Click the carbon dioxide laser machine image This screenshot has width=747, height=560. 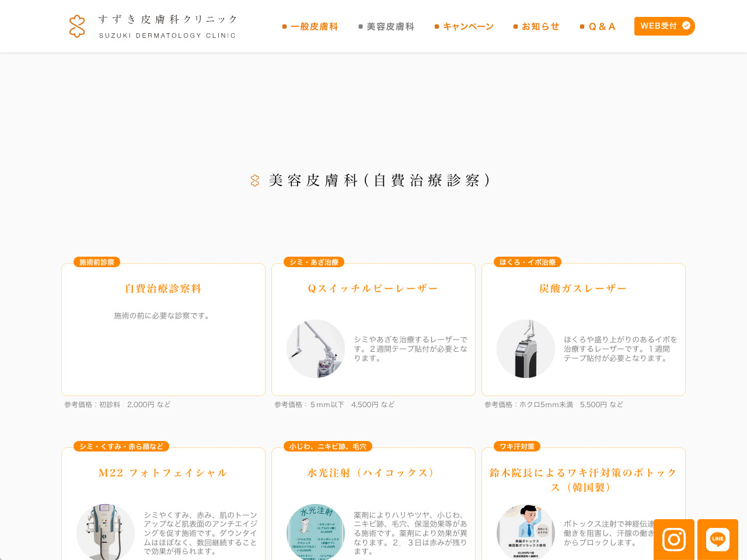(x=526, y=349)
